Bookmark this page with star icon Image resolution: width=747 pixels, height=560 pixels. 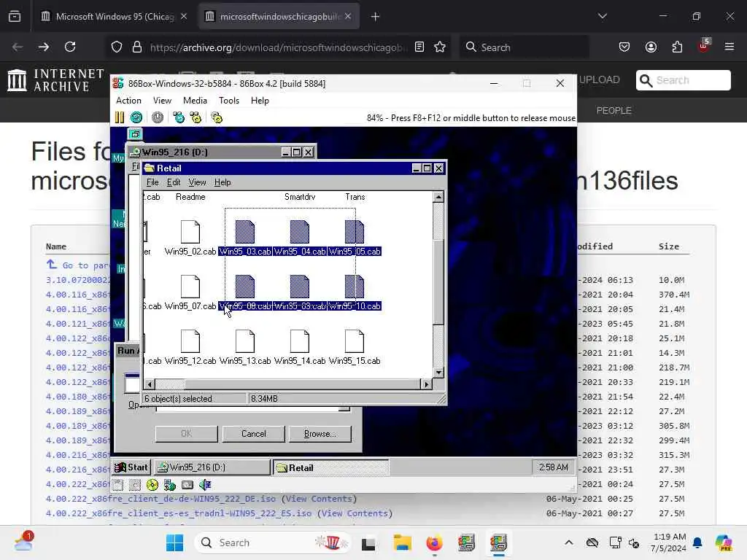pos(440,47)
